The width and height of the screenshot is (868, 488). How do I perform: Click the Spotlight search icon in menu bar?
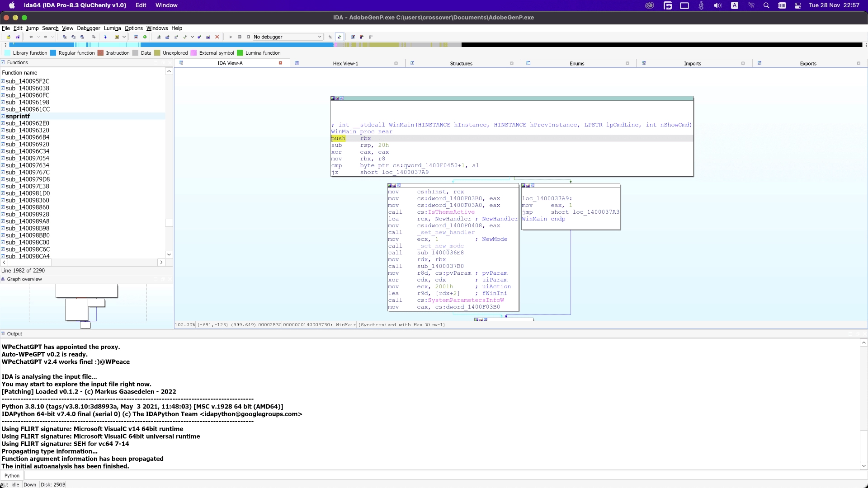(766, 5)
